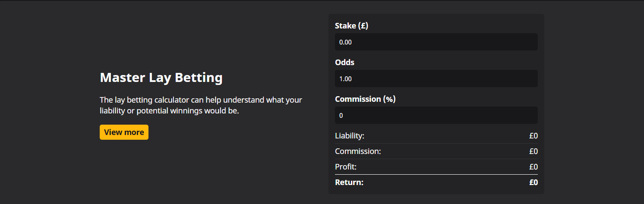Click the Commission result £0 amount
644x204 pixels.
[x=534, y=151]
